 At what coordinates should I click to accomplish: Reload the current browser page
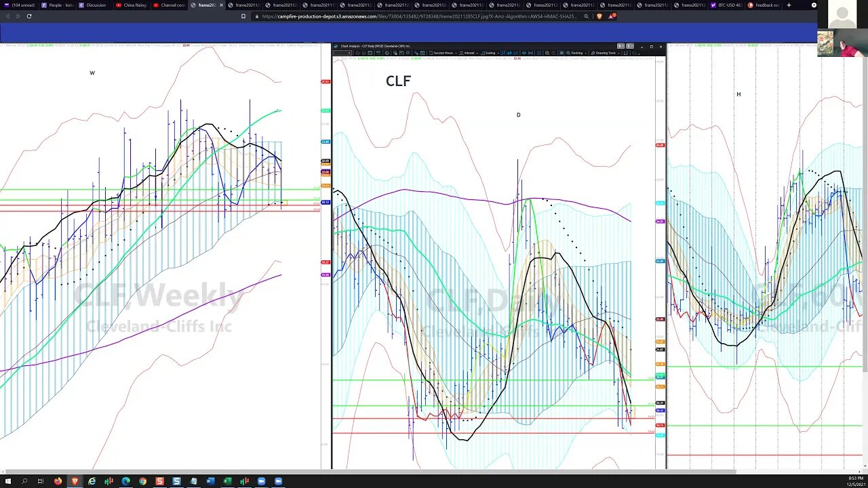(x=29, y=16)
